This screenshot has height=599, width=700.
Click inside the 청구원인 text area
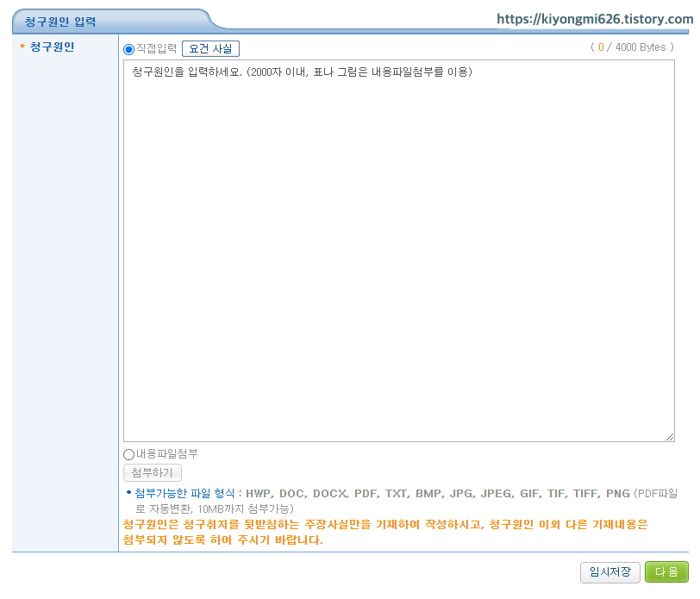(399, 251)
